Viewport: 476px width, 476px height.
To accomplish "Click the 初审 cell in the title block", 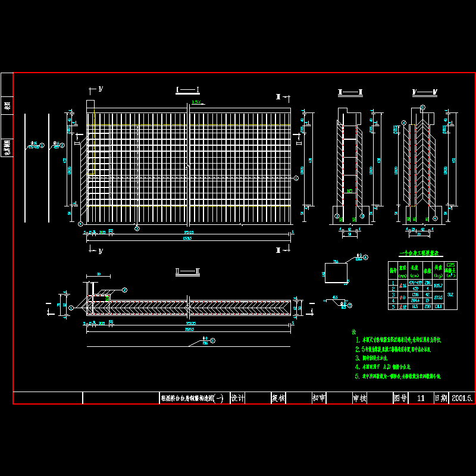I will pos(319,398).
